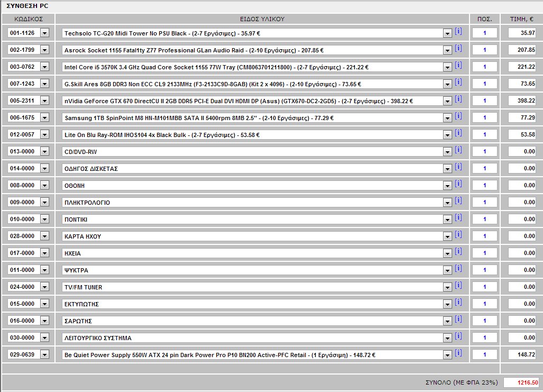Open the Be Quiet Power Supply dropdown
This screenshot has height=392, width=543.
pyautogui.click(x=447, y=355)
